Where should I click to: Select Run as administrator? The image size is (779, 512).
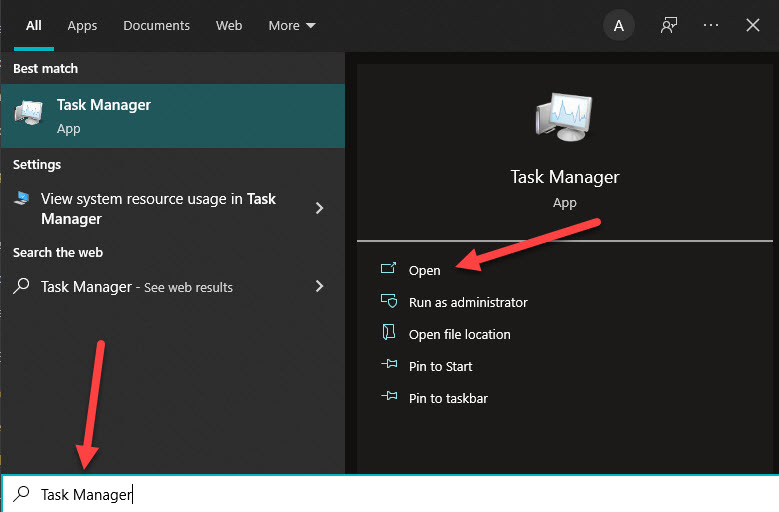click(468, 302)
